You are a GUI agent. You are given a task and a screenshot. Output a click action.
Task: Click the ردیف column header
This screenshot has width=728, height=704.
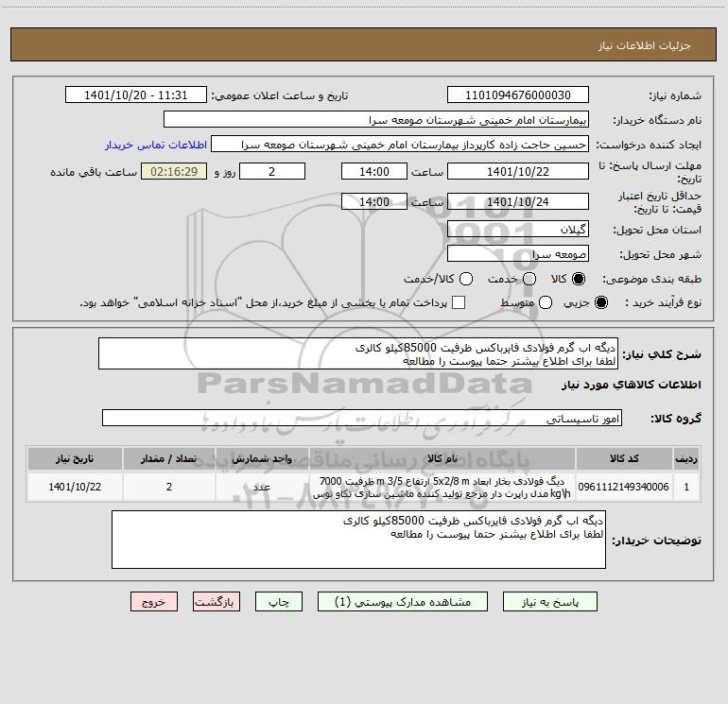pyautogui.click(x=686, y=458)
